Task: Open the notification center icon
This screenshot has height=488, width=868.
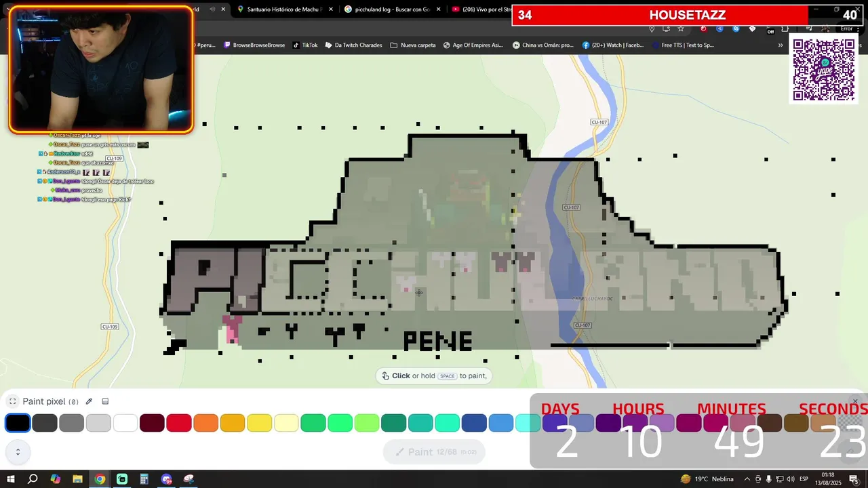Action: (x=854, y=479)
